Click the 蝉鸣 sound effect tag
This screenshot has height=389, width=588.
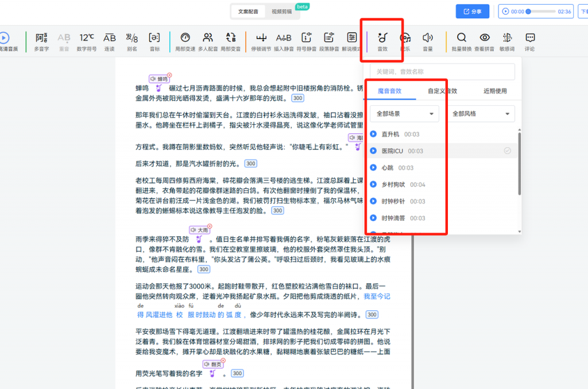click(159, 79)
